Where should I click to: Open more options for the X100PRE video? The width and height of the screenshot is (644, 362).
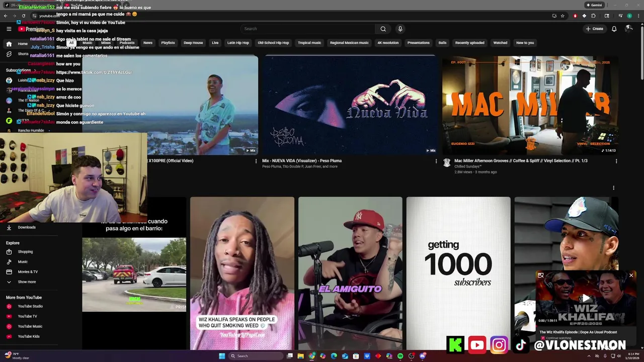tap(256, 161)
